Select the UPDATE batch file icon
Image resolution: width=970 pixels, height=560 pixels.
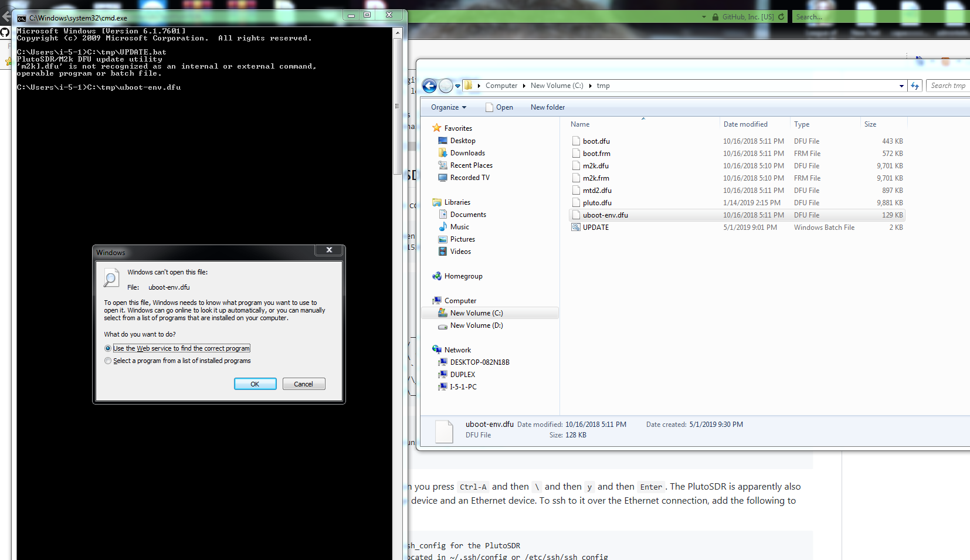(x=576, y=228)
